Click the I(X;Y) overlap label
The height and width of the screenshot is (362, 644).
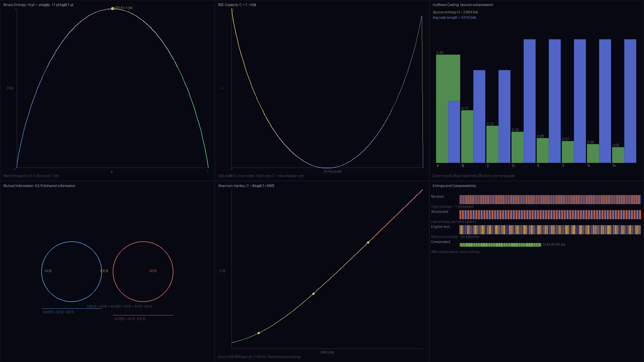[104, 271]
